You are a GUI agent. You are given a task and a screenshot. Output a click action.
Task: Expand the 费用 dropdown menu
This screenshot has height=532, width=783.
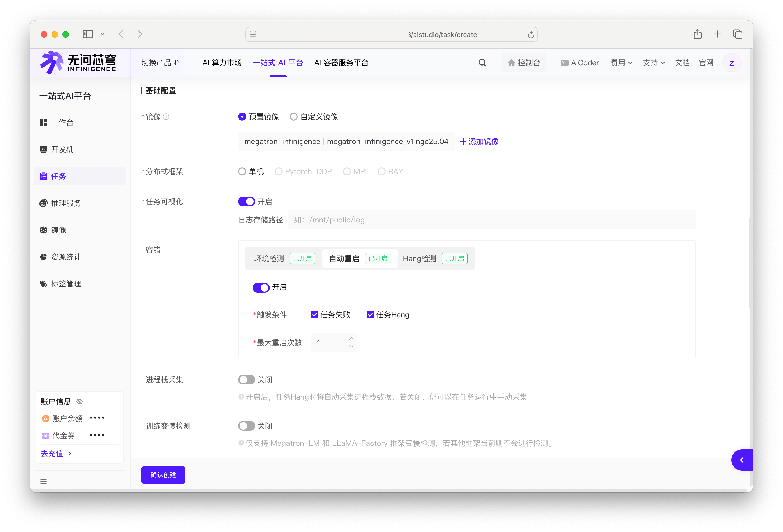[x=621, y=63]
